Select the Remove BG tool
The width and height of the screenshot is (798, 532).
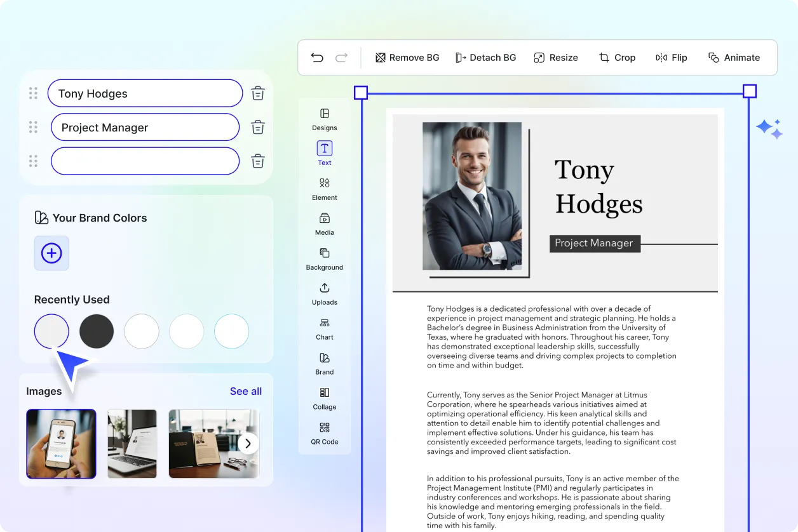tap(407, 58)
